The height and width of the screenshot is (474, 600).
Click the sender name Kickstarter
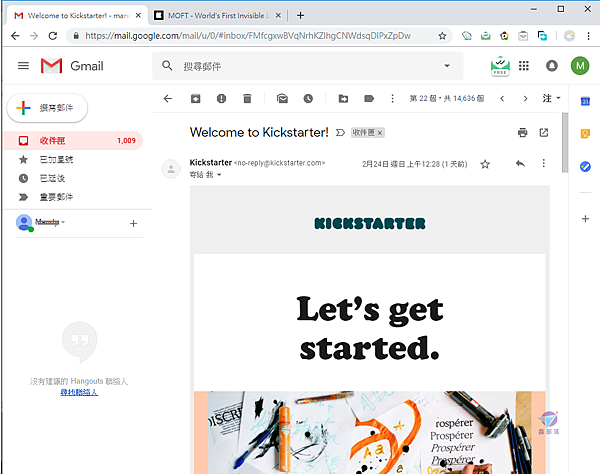coord(210,163)
